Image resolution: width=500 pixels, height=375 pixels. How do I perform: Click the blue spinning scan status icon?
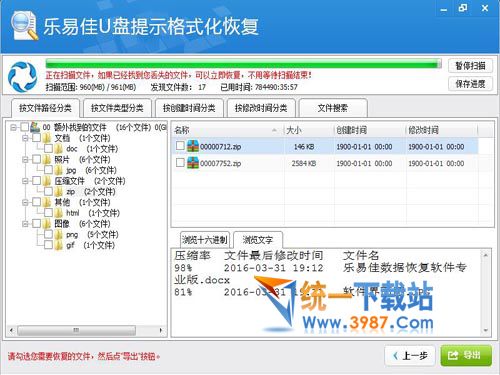click(x=22, y=77)
